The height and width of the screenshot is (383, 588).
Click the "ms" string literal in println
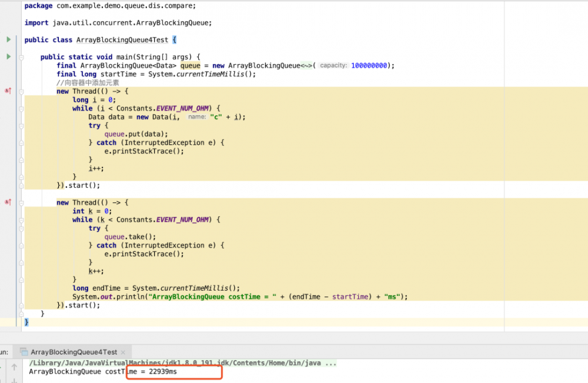(x=392, y=297)
